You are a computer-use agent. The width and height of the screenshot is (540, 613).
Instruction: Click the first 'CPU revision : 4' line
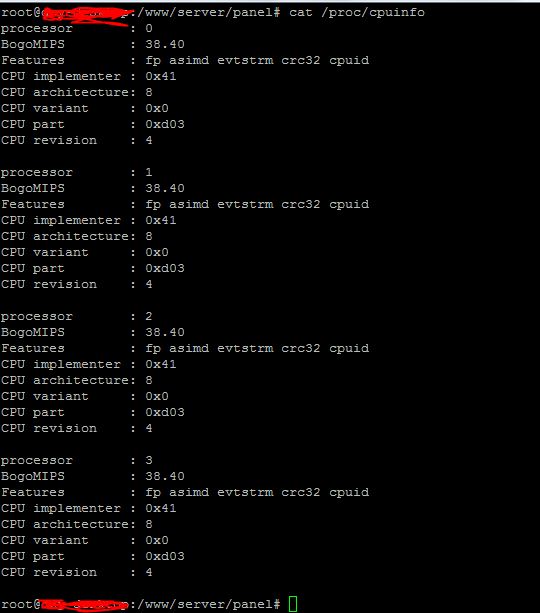click(77, 140)
